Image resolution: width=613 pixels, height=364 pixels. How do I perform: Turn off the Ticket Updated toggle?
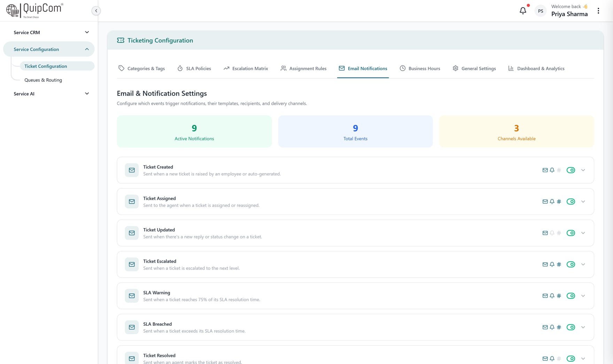(571, 233)
